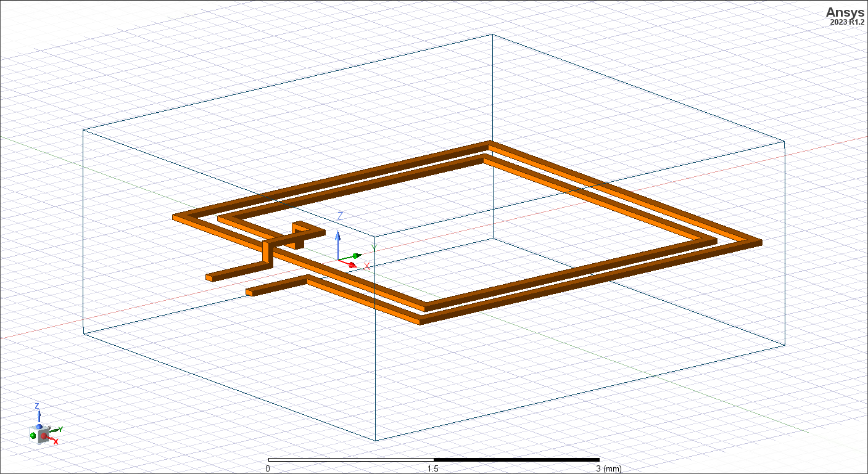The height and width of the screenshot is (474, 868).
Task: Select the vertical via connecting the coil layers
Action: 268,251
